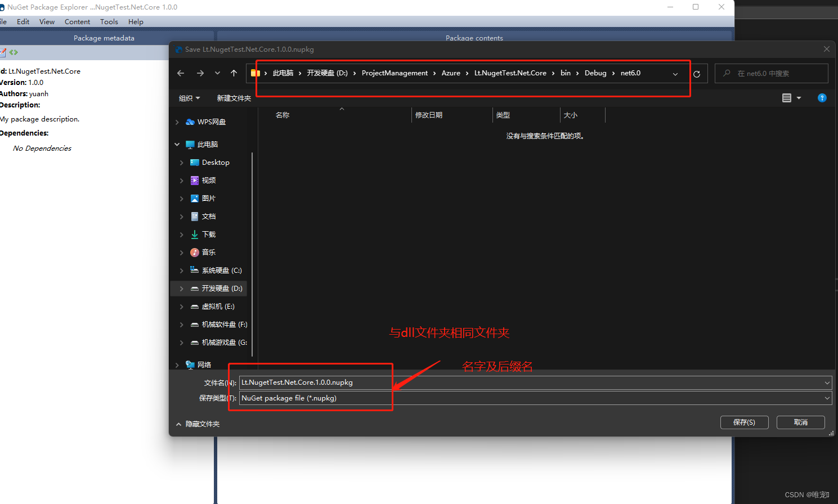The width and height of the screenshot is (838, 504).
Task: Expand the Desktop node chevron
Action: pyautogui.click(x=181, y=163)
